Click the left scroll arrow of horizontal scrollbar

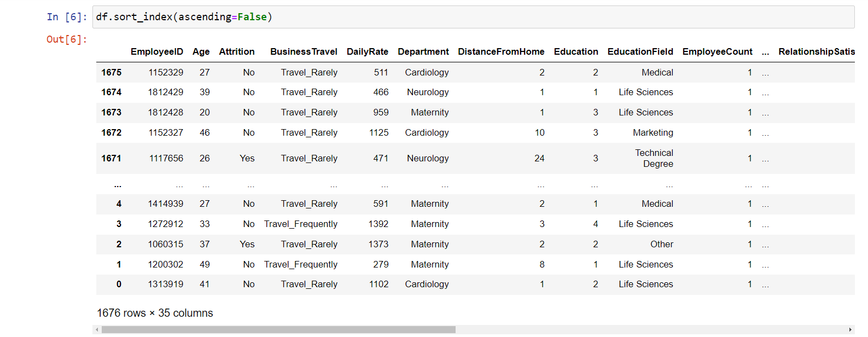pyautogui.click(x=97, y=330)
